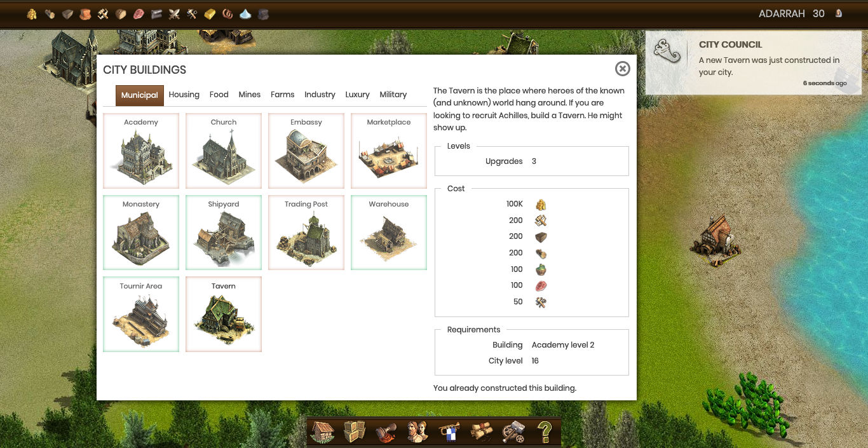Click the wood logs resource icon in top bar
Viewport: 868px width, 448px height.
(50, 14)
